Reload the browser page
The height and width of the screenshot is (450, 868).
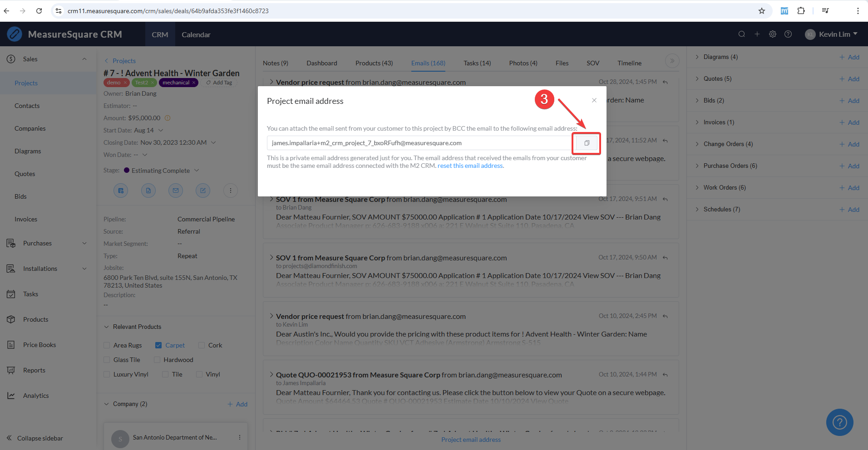(x=39, y=11)
